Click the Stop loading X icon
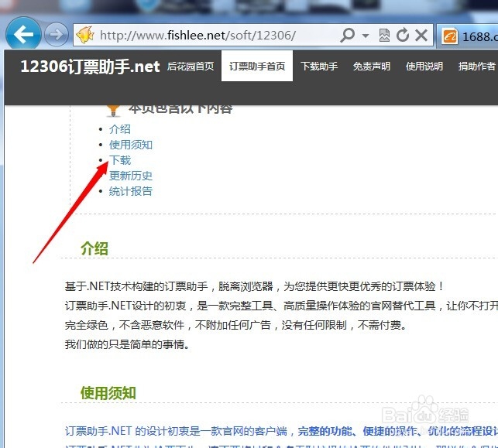The width and height of the screenshot is (498, 448). pos(421,36)
